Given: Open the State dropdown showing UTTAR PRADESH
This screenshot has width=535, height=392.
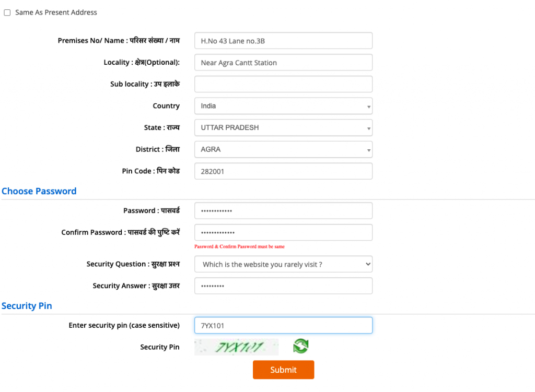Looking at the screenshot, I should [x=283, y=128].
